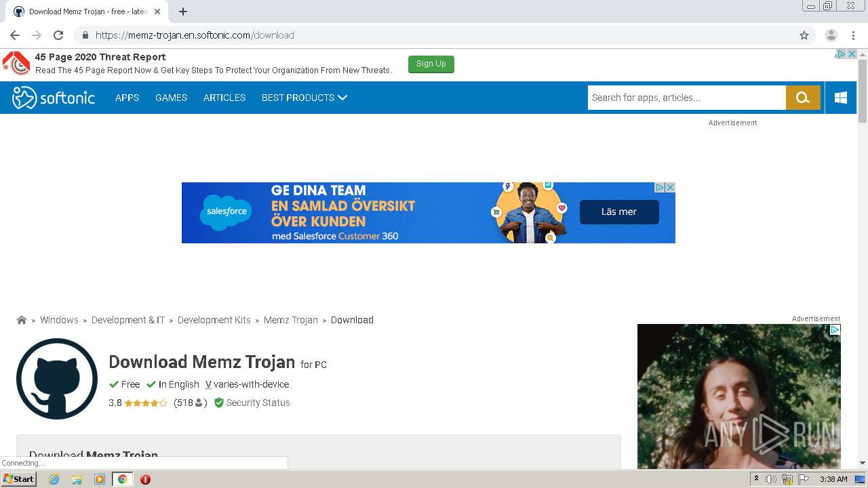The image size is (868, 488).
Task: Click the address bar URL
Action: click(195, 35)
